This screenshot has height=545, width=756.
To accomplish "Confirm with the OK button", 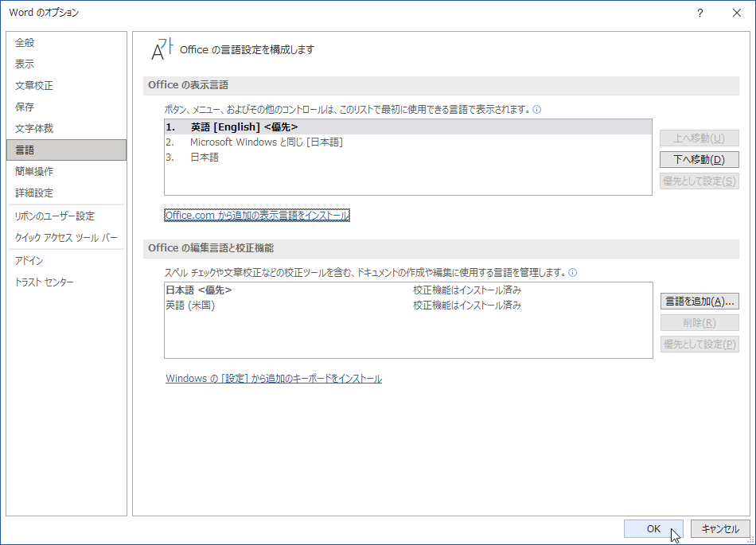I will tap(653, 528).
